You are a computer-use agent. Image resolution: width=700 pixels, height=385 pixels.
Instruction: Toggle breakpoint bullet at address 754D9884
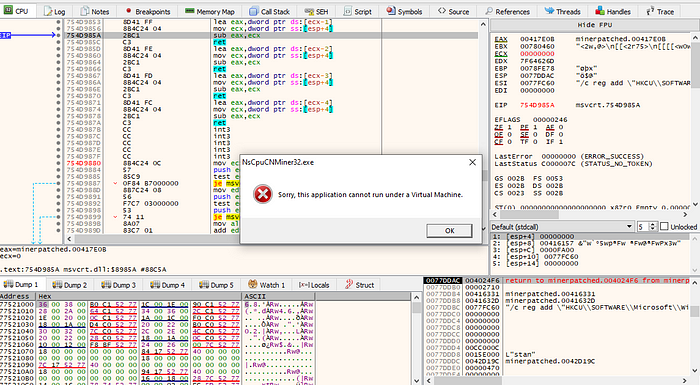[x=58, y=170]
